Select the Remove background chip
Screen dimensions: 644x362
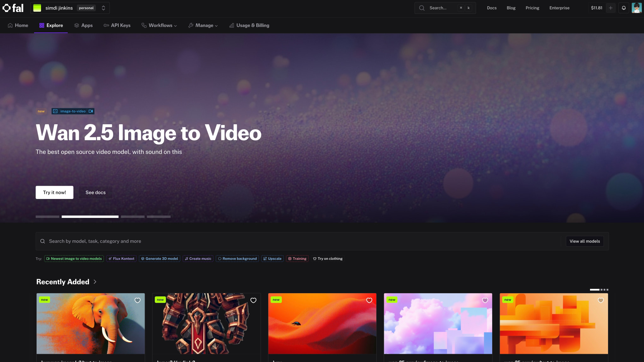[237, 259]
